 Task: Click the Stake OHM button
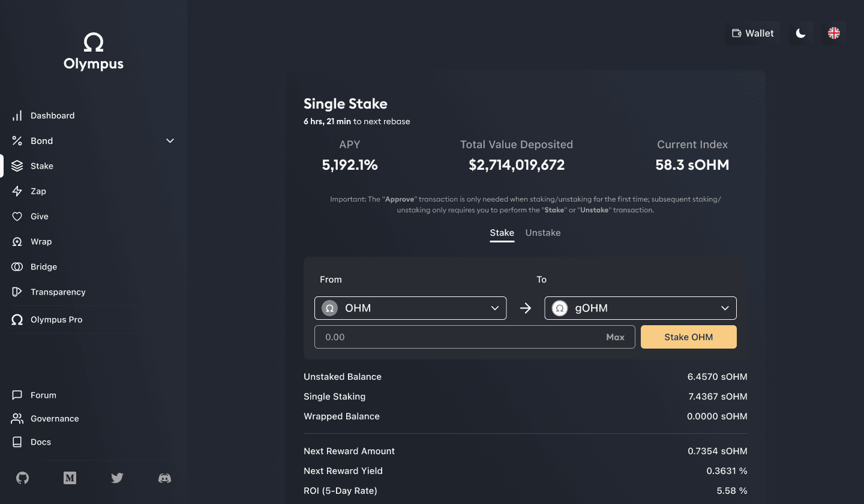tap(689, 337)
